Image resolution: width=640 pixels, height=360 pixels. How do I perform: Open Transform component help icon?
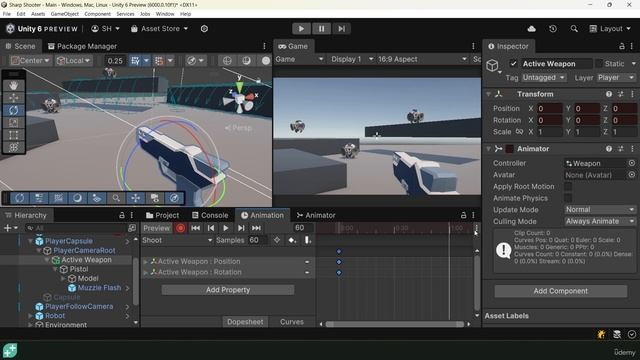(x=609, y=94)
